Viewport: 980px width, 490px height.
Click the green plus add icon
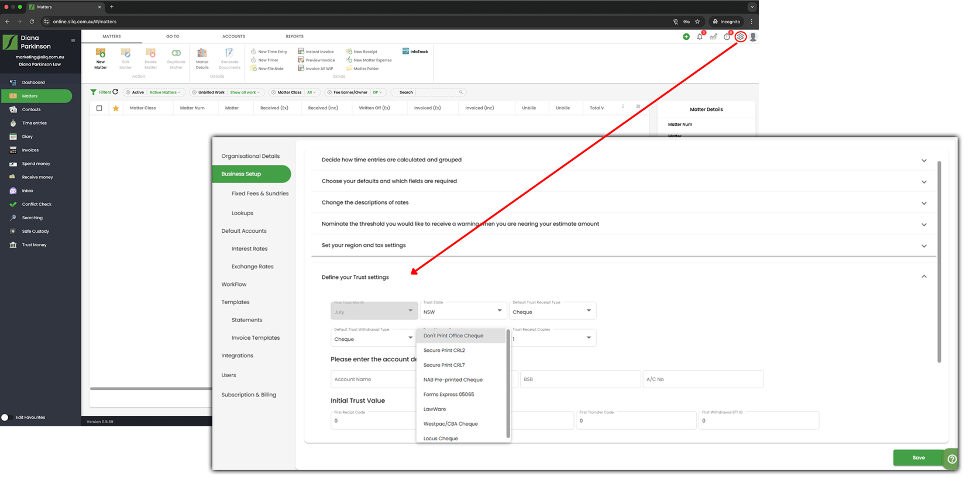pos(686,37)
